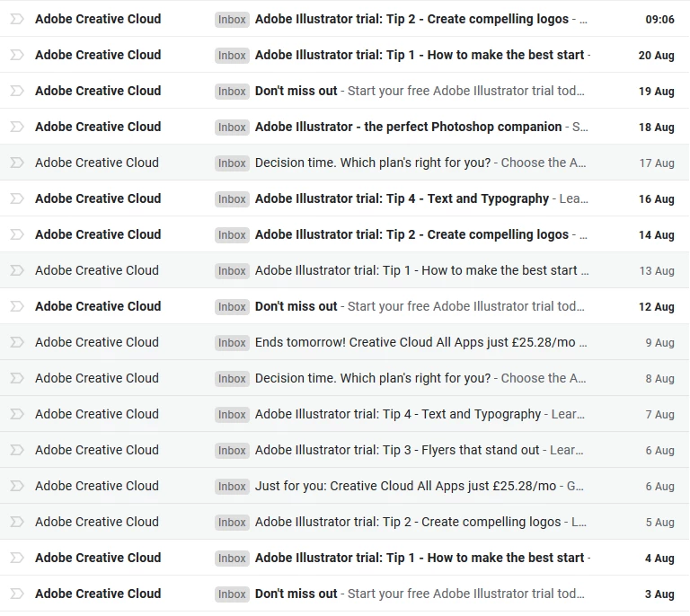The width and height of the screenshot is (690, 616).
Task: Toggle importance marker on 13 Aug email
Action: coord(17,270)
